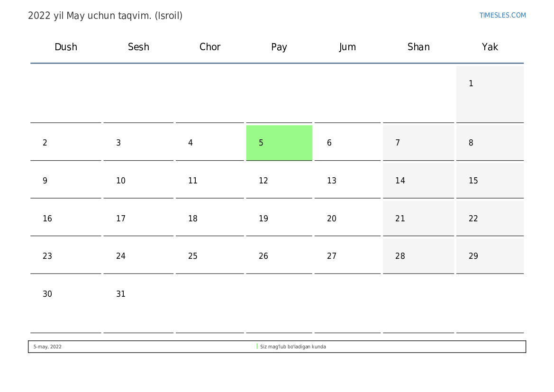
Task: Click day 7 in the calendar
Action: click(418, 143)
